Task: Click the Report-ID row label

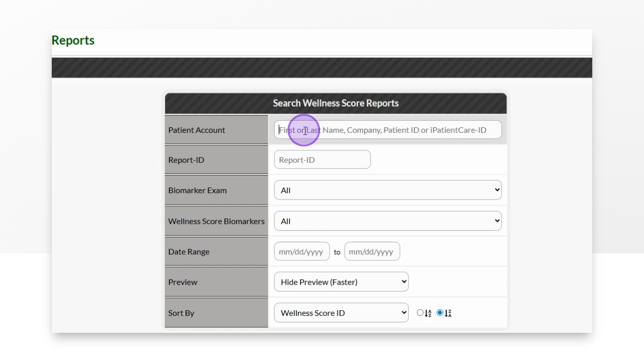Action: (186, 160)
